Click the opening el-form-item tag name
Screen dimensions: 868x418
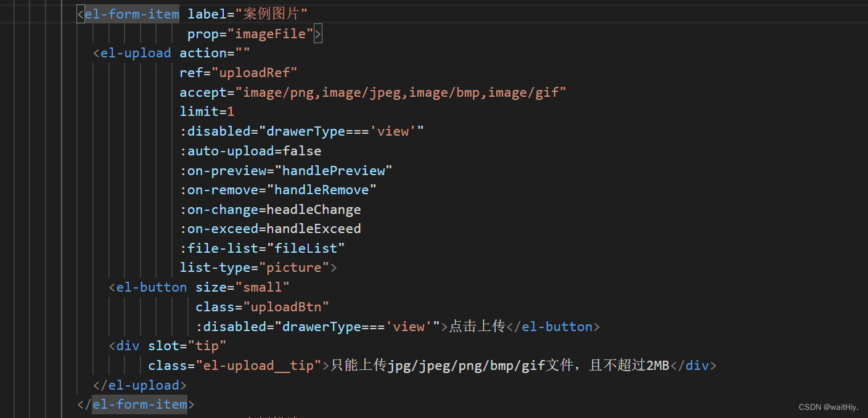132,14
